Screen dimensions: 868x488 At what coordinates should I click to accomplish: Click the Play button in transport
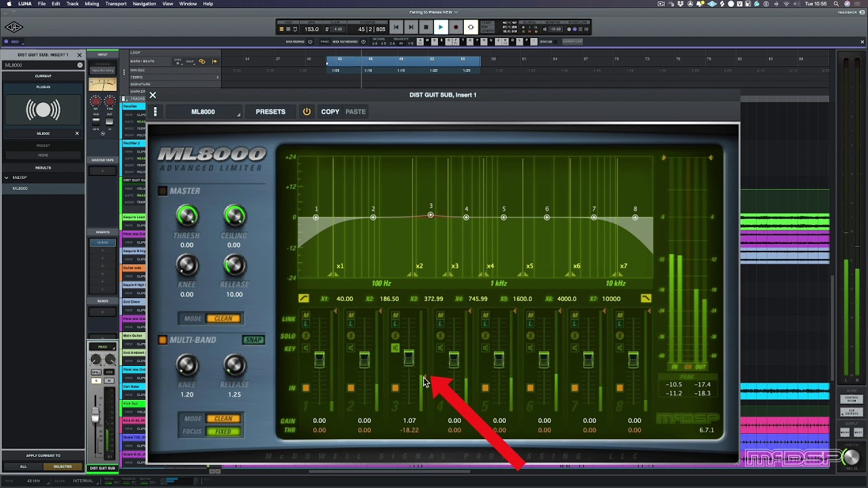(440, 27)
